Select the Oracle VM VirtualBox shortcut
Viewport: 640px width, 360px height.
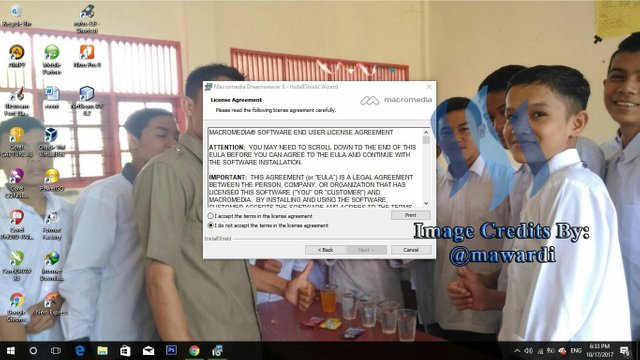pyautogui.click(x=52, y=142)
